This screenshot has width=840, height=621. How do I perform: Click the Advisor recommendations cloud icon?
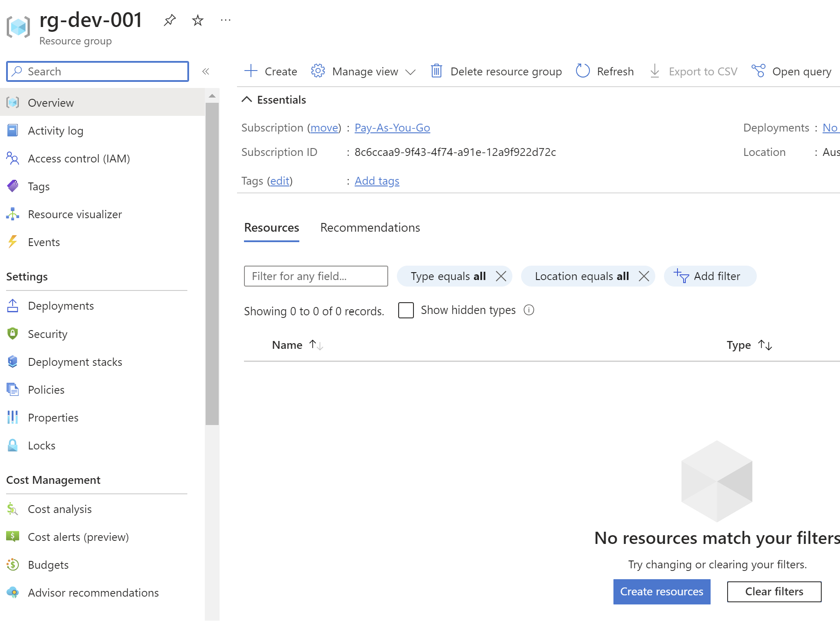point(13,592)
